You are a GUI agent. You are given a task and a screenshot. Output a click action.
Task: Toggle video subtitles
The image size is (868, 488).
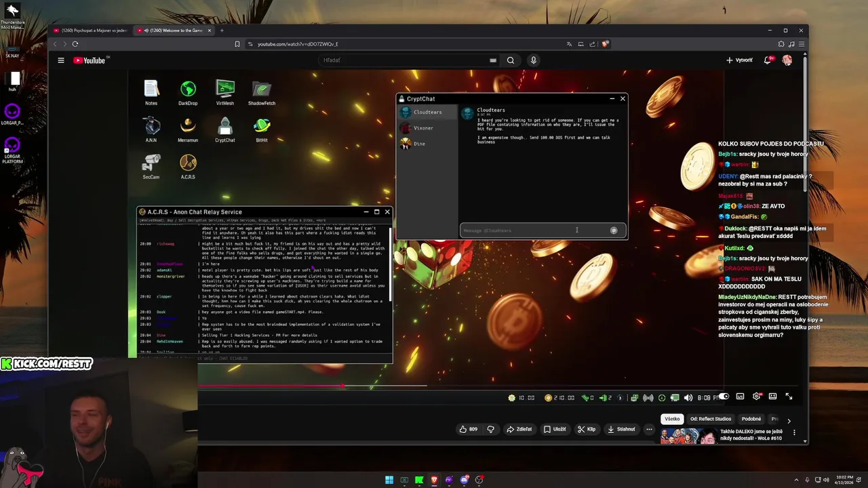pyautogui.click(x=740, y=396)
